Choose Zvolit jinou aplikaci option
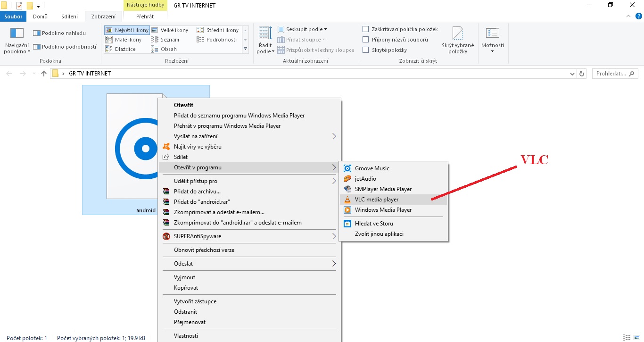The height and width of the screenshot is (342, 644). tap(393, 234)
